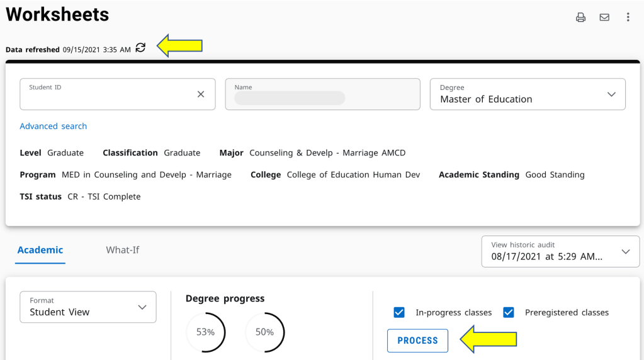Click the email envelope icon
This screenshot has height=360, width=644.
coord(604,18)
